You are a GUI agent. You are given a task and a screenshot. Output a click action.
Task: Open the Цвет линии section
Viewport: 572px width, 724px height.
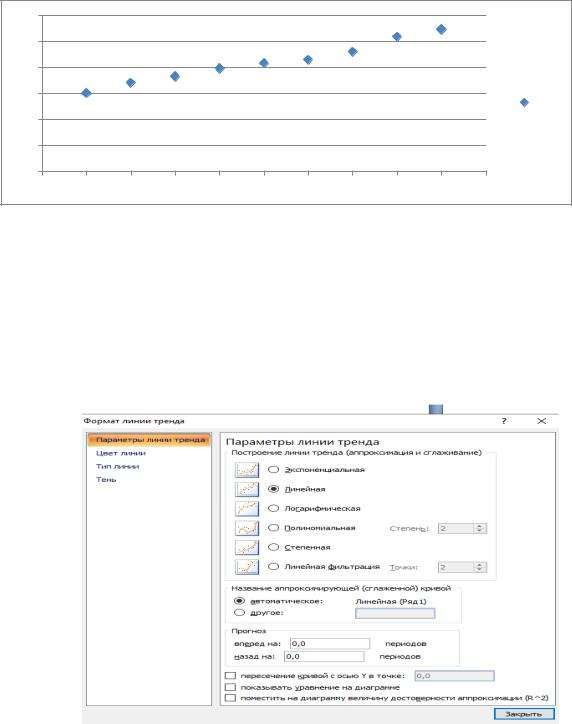click(x=120, y=453)
